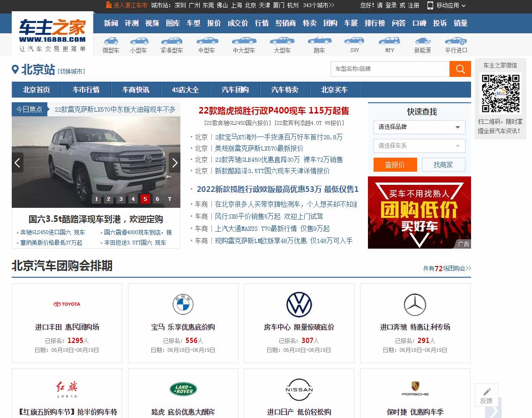This screenshot has width=532, height=418.
Task: Select 深圳 in the city list
Action: (180, 6)
